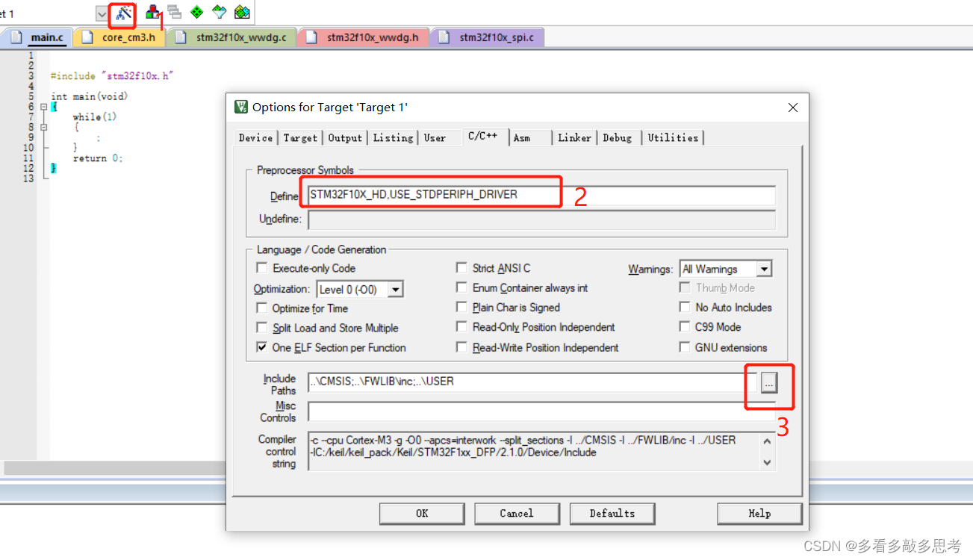Image resolution: width=973 pixels, height=560 pixels.
Task: Click the Misc Controls input field
Action: (x=541, y=411)
